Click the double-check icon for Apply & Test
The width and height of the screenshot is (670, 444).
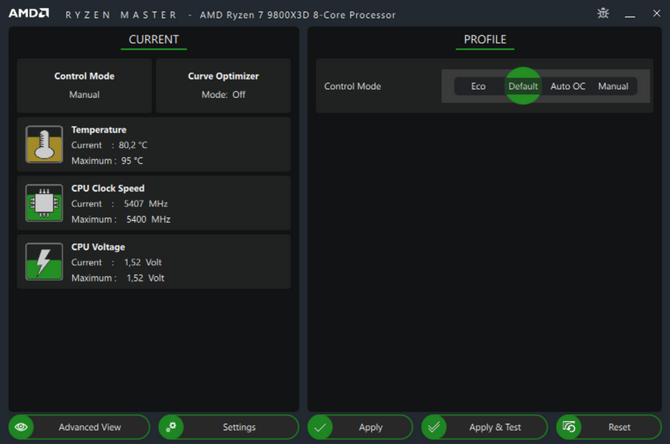click(434, 427)
